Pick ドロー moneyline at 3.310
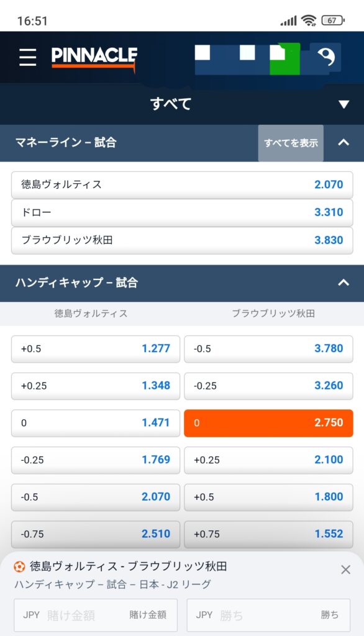 [x=182, y=212]
